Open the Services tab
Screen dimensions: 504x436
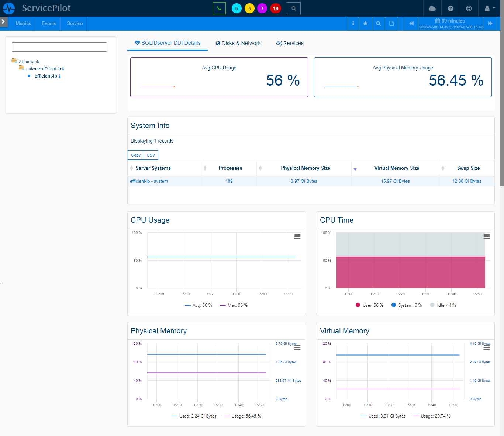[x=290, y=43]
